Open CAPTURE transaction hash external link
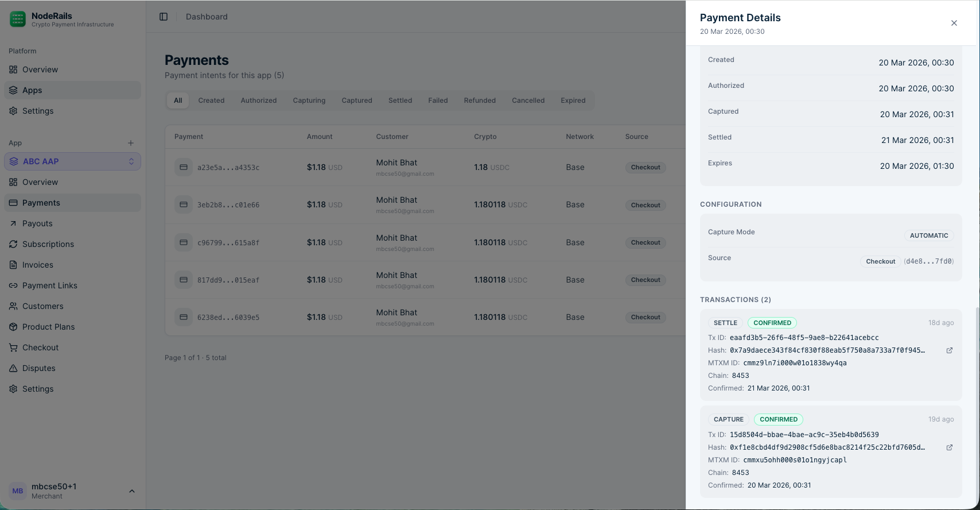Image resolution: width=980 pixels, height=510 pixels. point(949,447)
